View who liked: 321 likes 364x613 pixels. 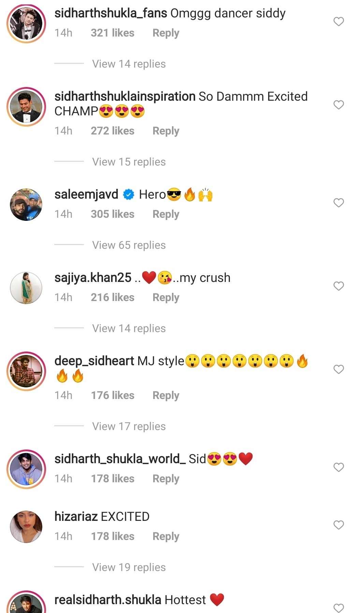pyautogui.click(x=112, y=33)
